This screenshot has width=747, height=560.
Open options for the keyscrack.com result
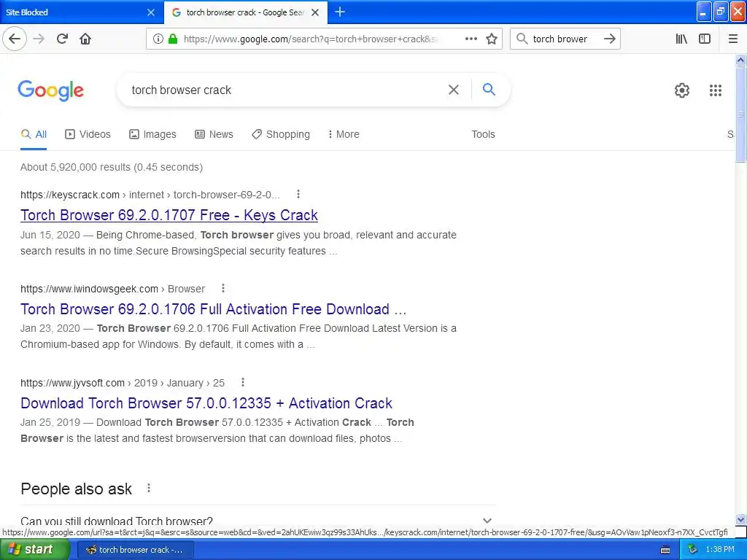click(x=298, y=194)
